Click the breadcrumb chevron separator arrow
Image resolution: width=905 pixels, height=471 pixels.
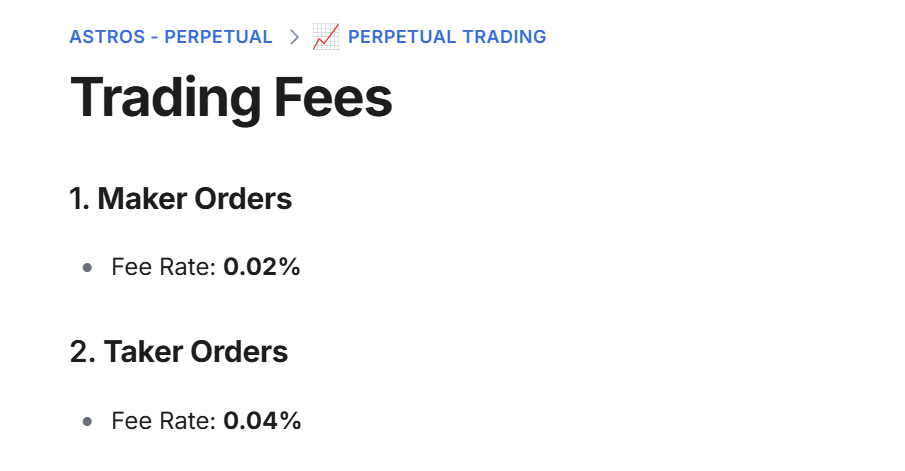point(294,37)
